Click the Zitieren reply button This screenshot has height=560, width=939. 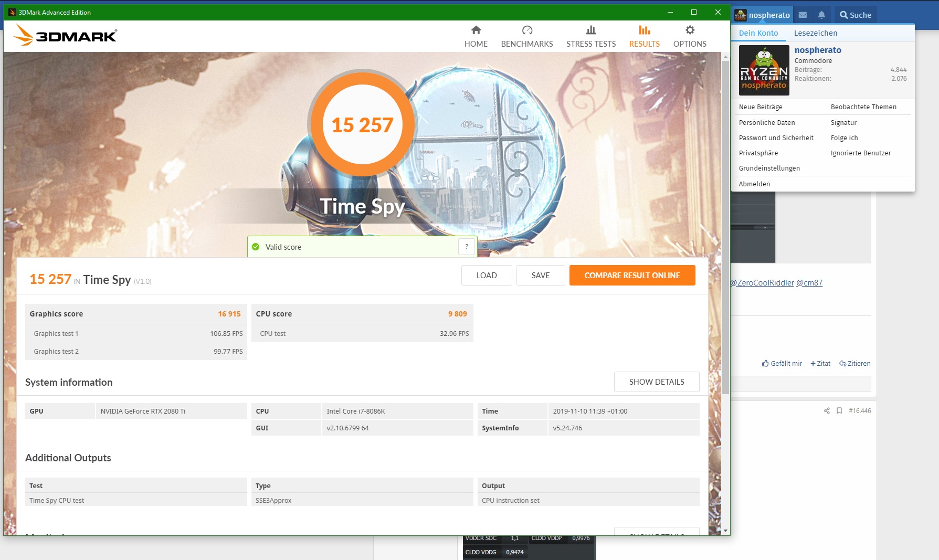(854, 363)
